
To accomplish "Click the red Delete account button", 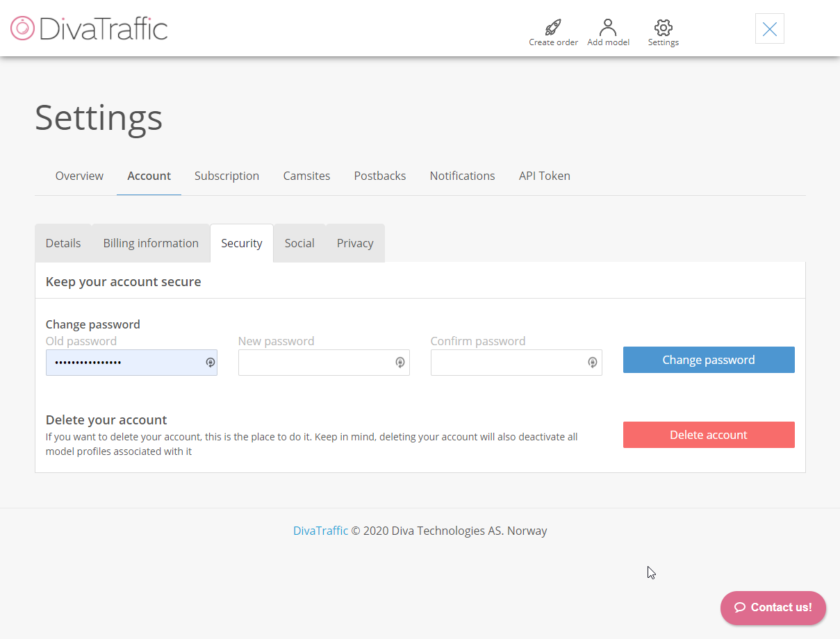I will coord(708,435).
